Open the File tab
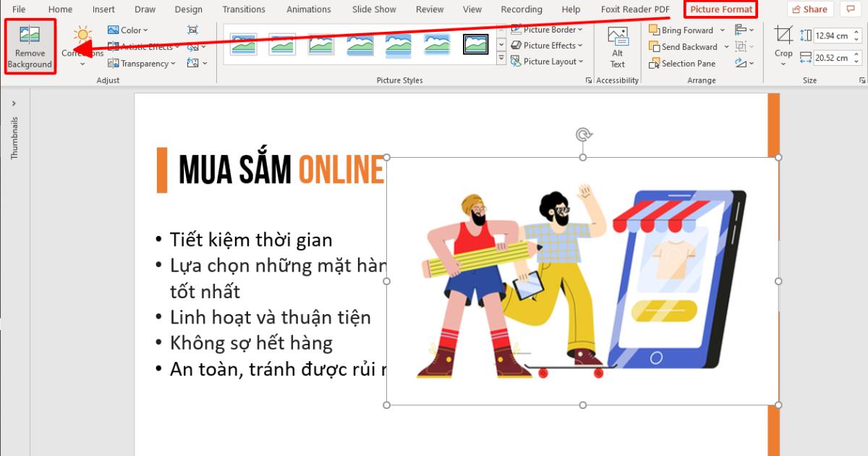The height and width of the screenshot is (456, 868). 19,9
